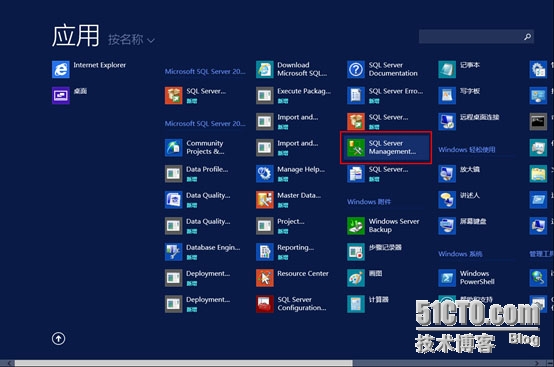554x367 pixels.
Task: Open Data Profile app
Action: tap(197, 173)
